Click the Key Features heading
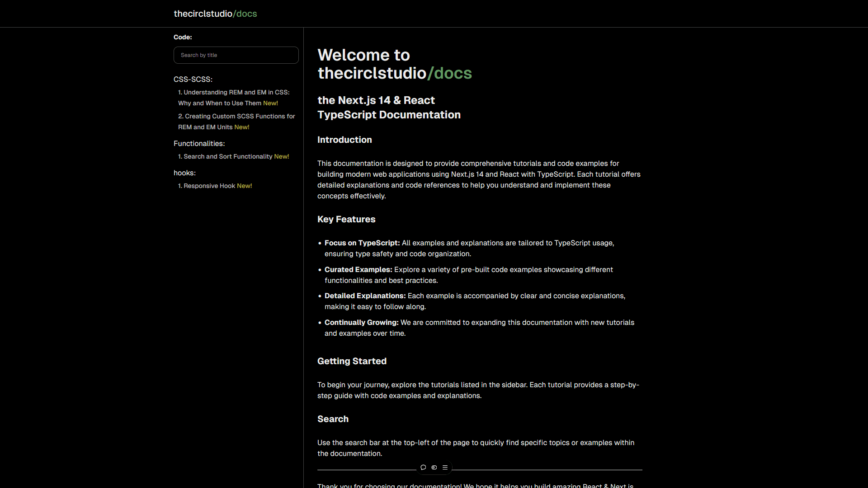Screen dimensions: 868x488 (x=346, y=219)
